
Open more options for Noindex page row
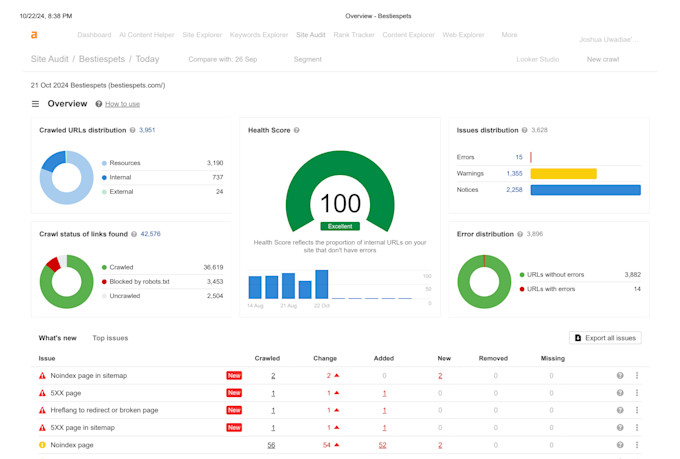[637, 445]
